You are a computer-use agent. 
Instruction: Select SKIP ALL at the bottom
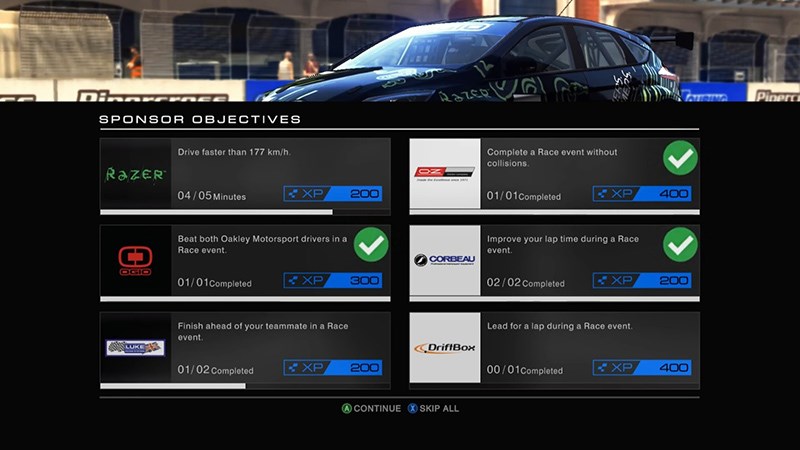click(433, 409)
